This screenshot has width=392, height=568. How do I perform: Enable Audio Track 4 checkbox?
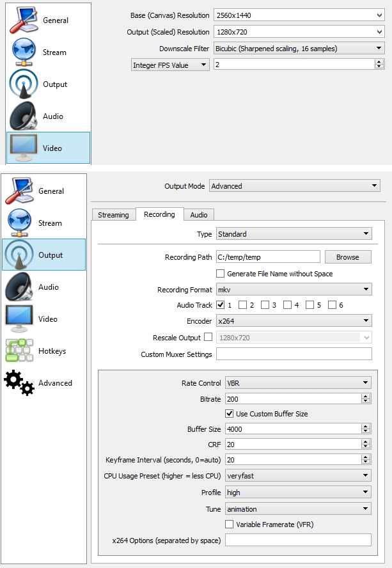287,304
